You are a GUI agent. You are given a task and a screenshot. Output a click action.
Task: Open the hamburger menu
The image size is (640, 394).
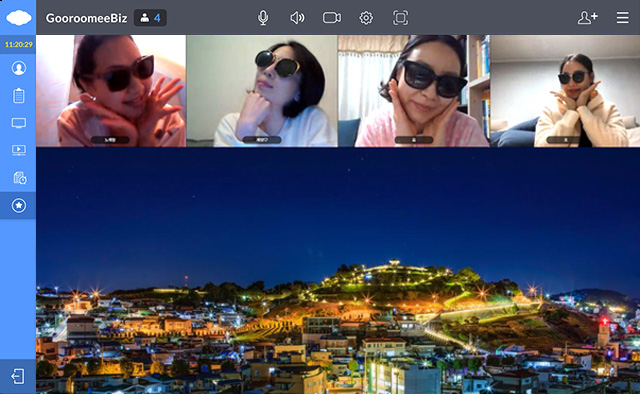click(x=622, y=18)
